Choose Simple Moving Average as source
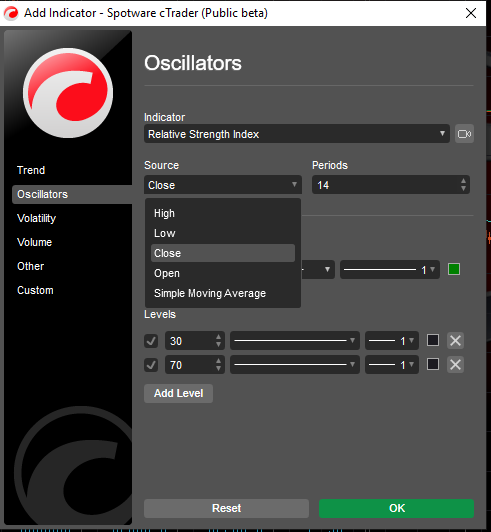Image resolution: width=491 pixels, height=532 pixels. [x=210, y=293]
